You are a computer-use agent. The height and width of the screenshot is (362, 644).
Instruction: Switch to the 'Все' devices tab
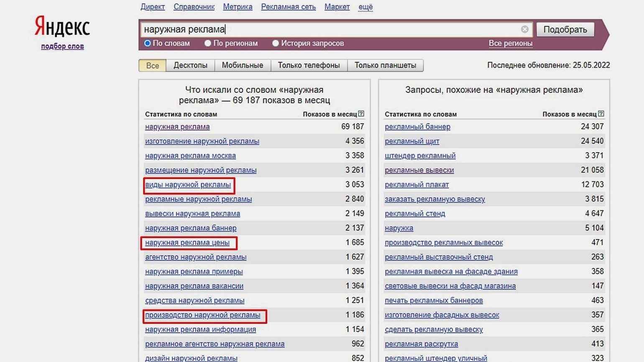coord(153,66)
